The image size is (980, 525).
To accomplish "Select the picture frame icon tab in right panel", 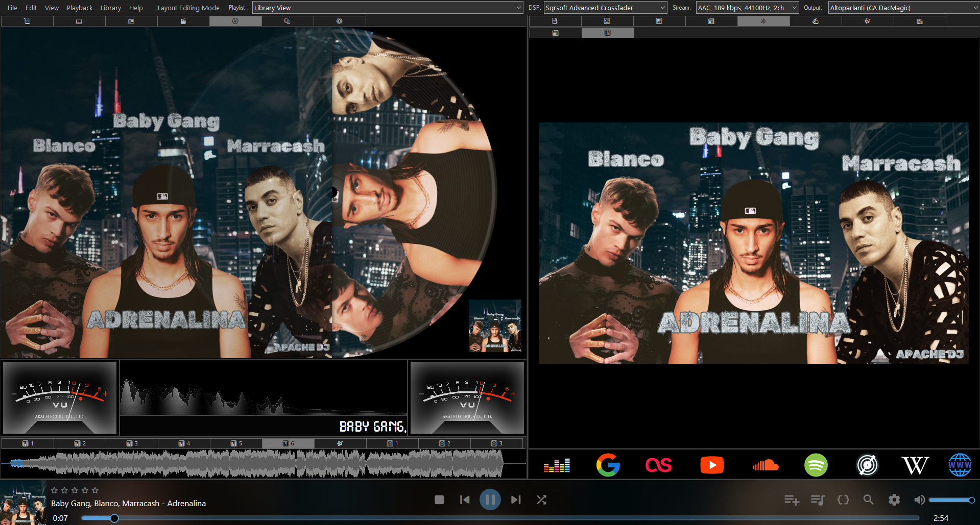I will pyautogui.click(x=607, y=21).
